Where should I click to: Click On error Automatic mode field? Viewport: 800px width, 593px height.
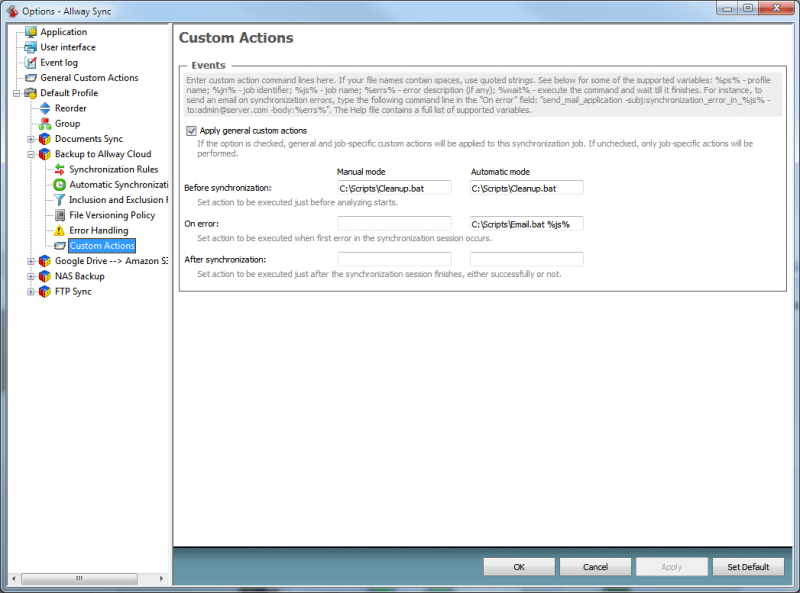pos(527,224)
